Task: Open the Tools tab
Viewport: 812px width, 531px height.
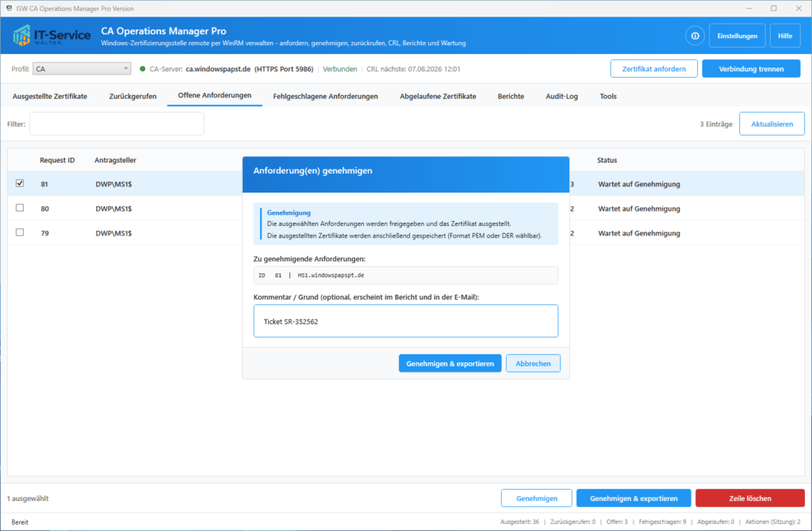Action: tap(608, 96)
